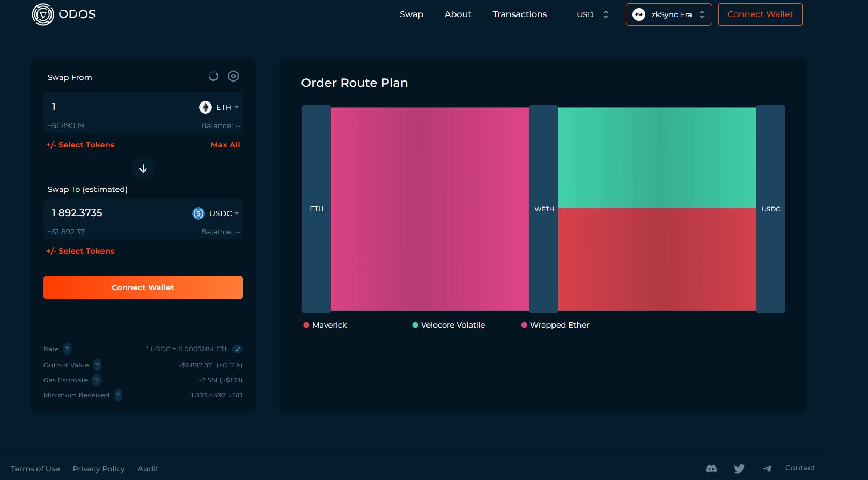Click the red Maverick route block
This screenshot has height=480, width=868.
657,259
